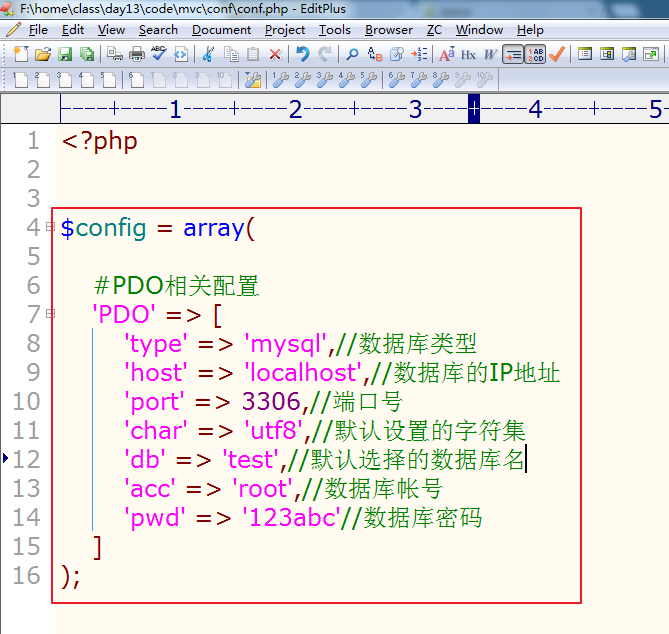Click the '$config' variable text
669x634 pixels.
click(x=103, y=228)
